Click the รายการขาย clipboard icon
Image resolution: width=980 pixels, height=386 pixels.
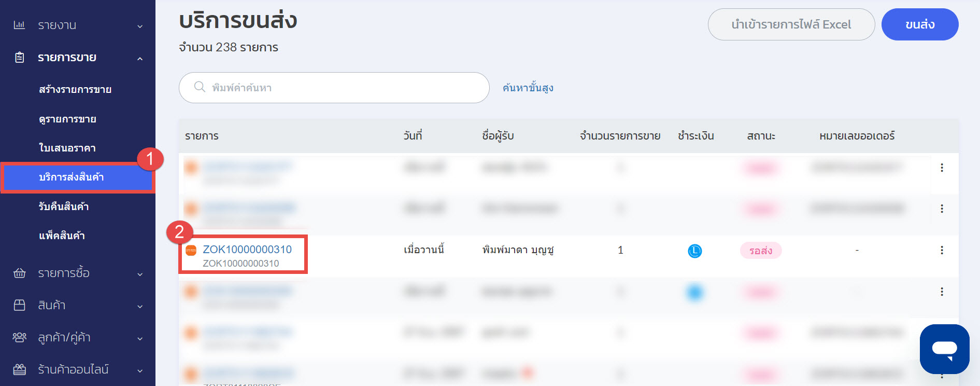coord(19,57)
